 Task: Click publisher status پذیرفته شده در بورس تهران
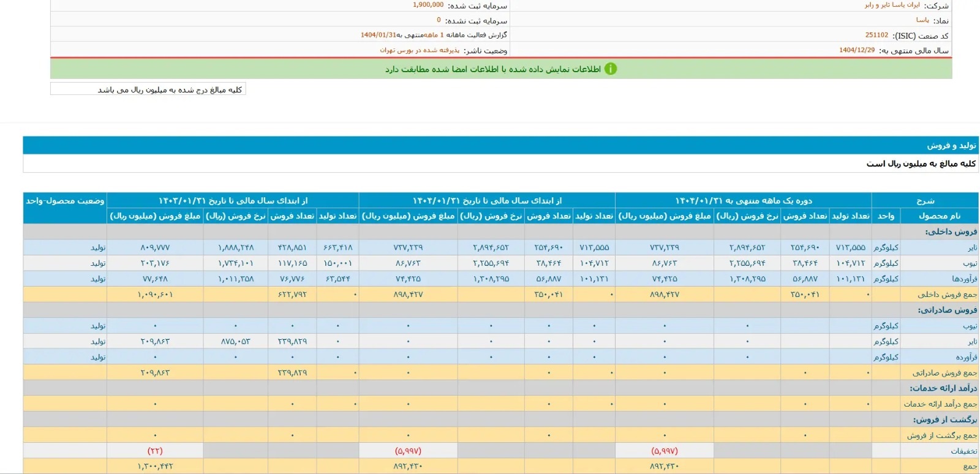tap(419, 51)
